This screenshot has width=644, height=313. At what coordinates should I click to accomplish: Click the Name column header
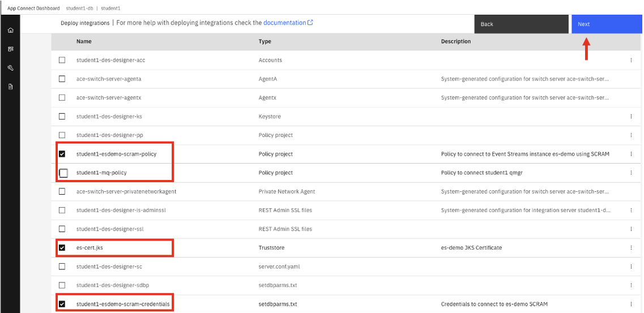click(84, 41)
